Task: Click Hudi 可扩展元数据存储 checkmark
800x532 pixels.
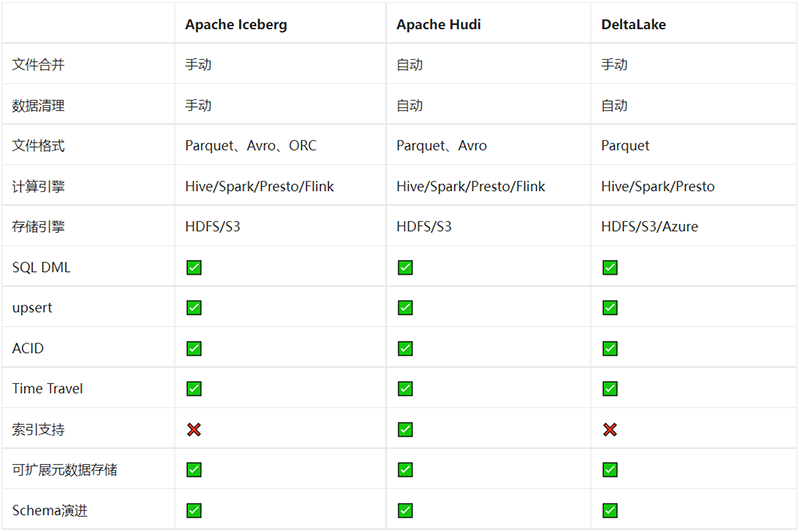Action: [x=406, y=470]
